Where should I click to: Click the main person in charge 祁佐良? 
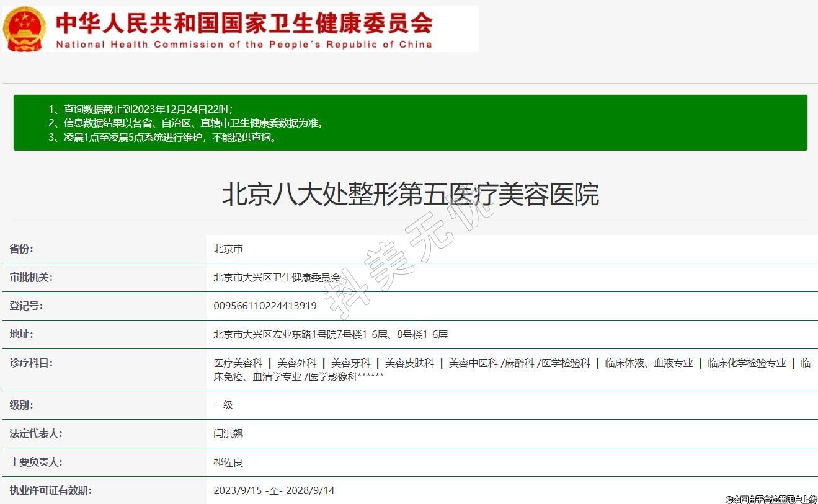(x=228, y=462)
